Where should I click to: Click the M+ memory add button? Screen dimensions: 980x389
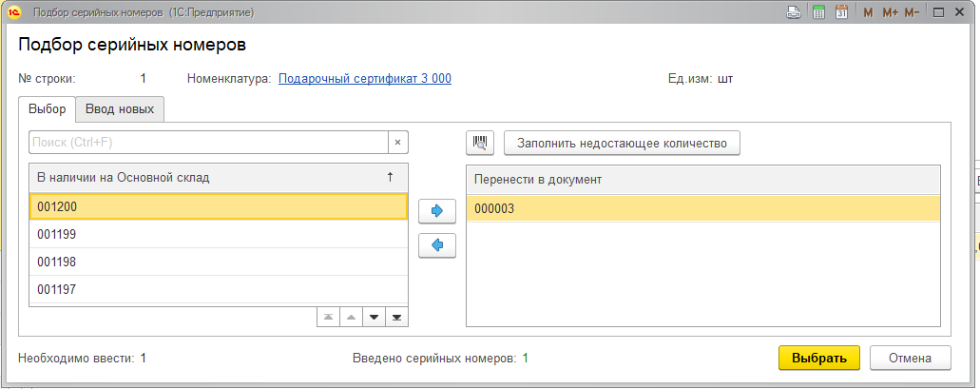(890, 12)
